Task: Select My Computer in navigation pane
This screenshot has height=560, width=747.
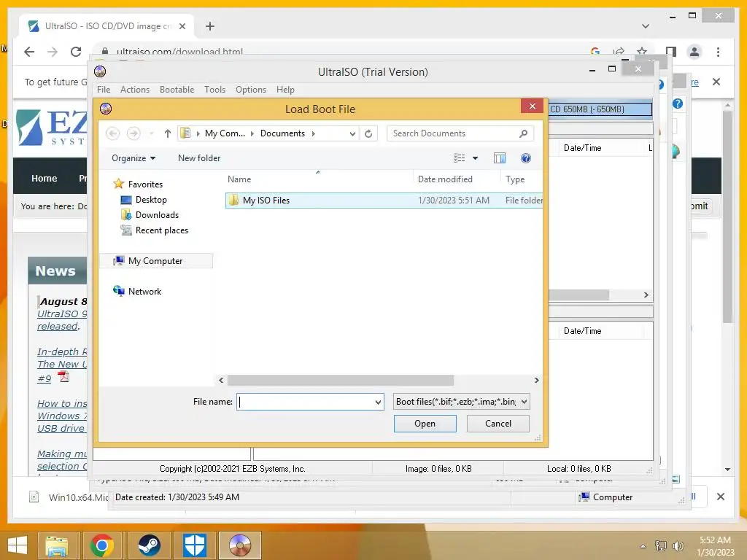Action: (155, 261)
